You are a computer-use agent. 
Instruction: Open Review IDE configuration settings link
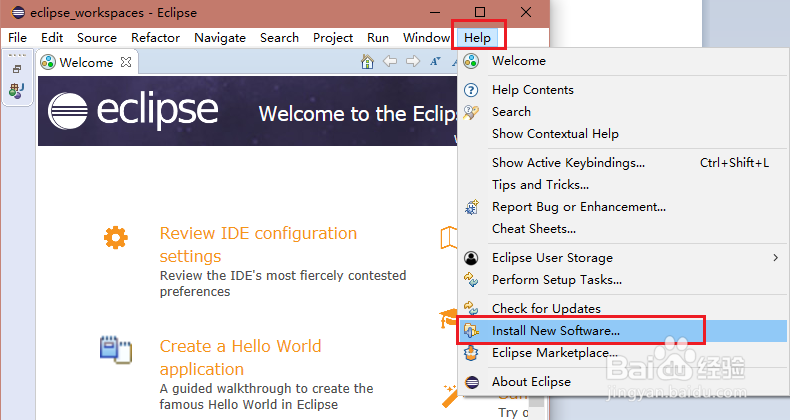click(x=258, y=245)
